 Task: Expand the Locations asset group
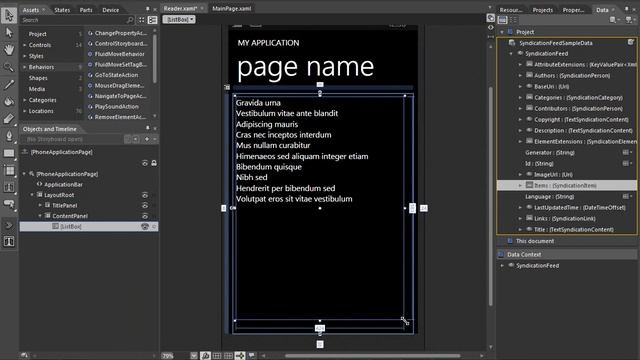pos(25,111)
